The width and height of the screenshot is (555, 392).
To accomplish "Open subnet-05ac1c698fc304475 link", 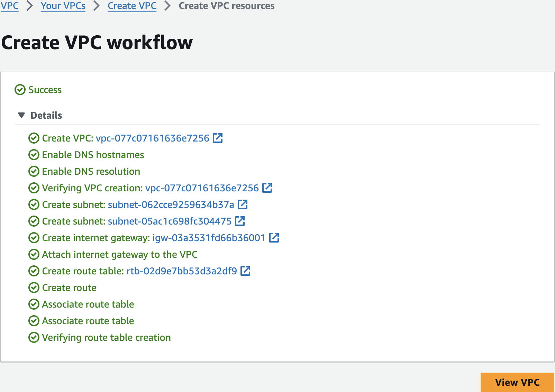I will coord(170,221).
